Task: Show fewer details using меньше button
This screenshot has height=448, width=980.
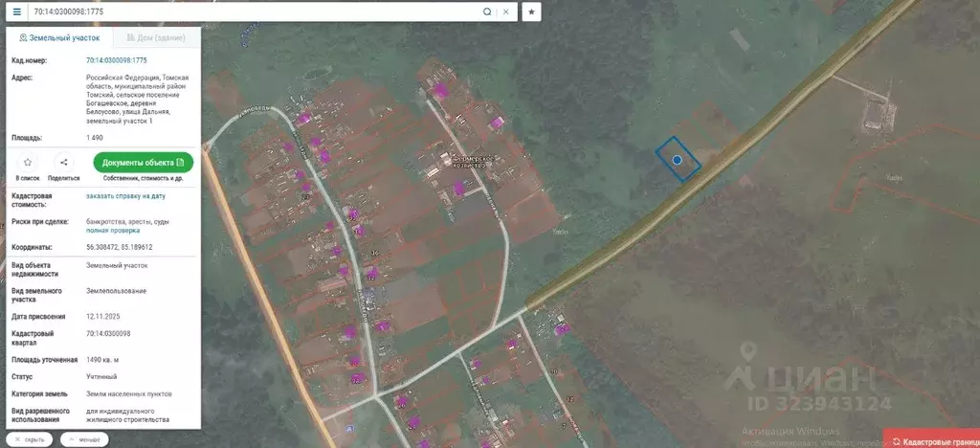Action: tap(84, 439)
